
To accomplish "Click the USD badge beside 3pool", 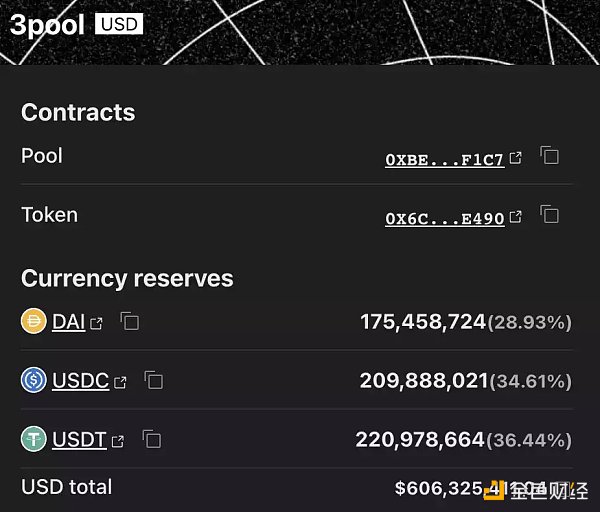I will click(118, 23).
